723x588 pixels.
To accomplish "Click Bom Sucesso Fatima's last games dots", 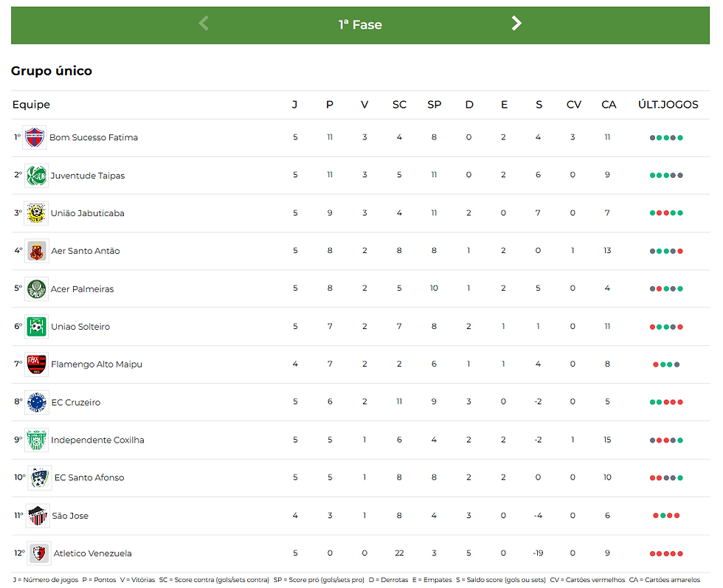I will (666, 138).
